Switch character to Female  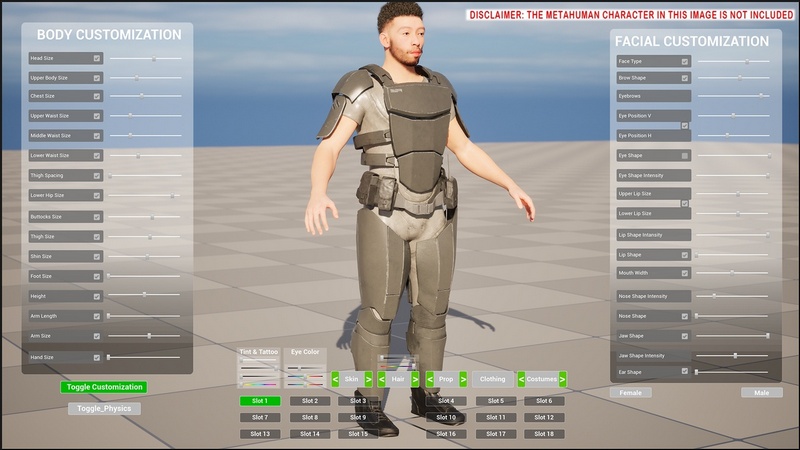point(631,393)
